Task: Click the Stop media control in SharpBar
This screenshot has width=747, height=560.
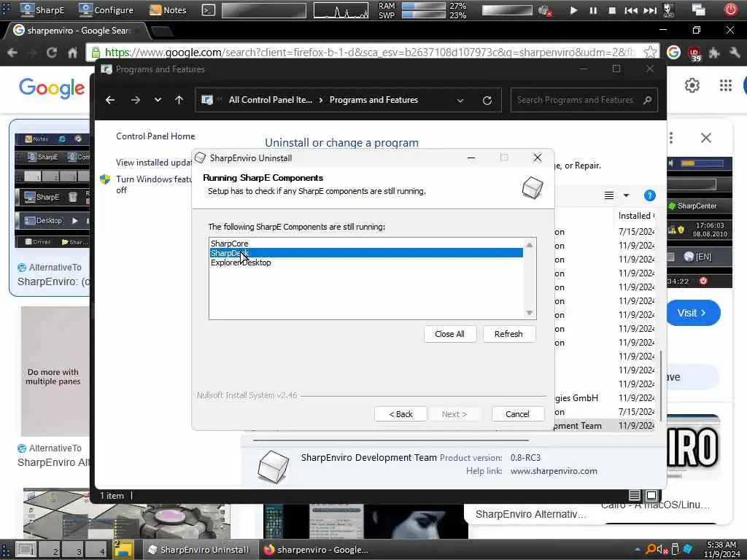Action: pos(612,10)
